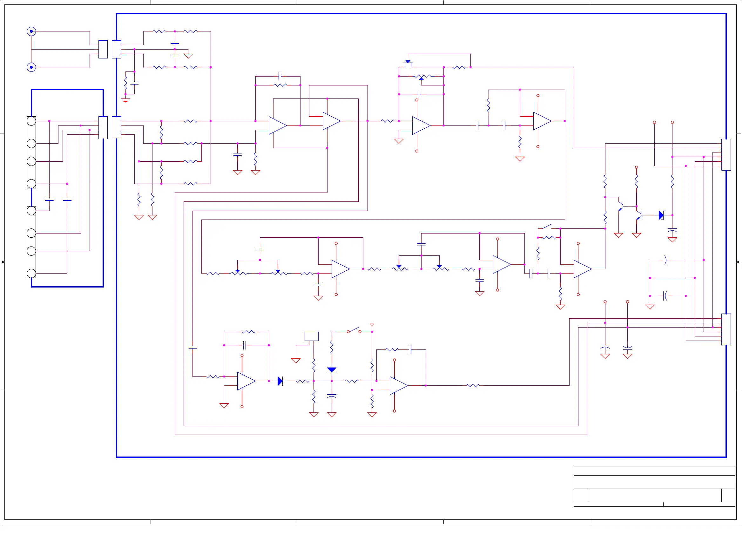The width and height of the screenshot is (756, 535).
Task: Select the bottom-right edge connector rectangle
Action: (726, 329)
